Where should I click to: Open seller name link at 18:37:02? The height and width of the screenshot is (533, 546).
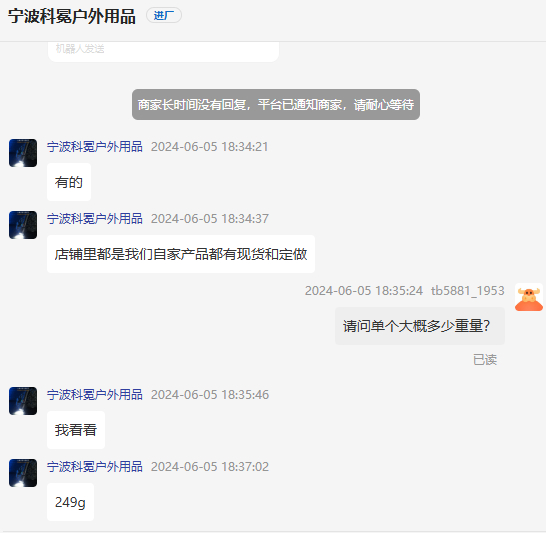(95, 467)
